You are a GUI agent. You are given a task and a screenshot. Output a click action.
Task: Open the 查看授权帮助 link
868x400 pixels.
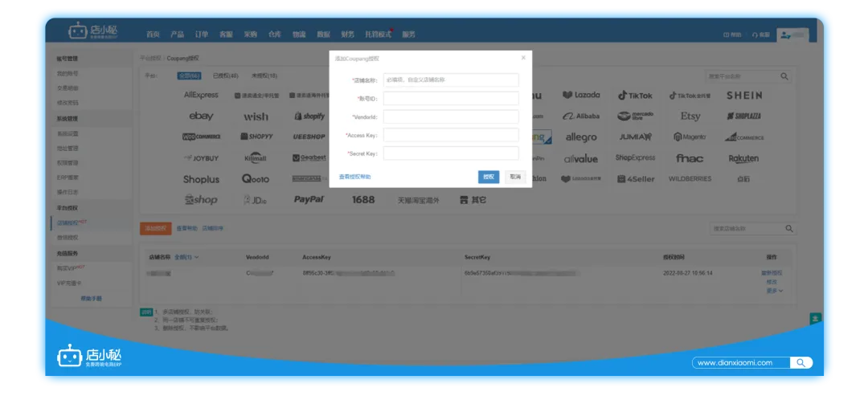click(x=355, y=177)
